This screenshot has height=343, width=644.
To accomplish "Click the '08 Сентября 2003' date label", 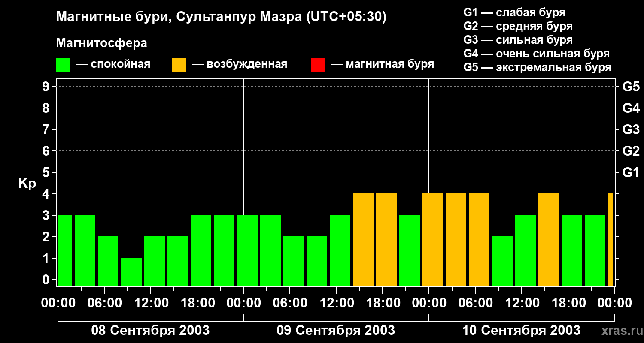I will [150, 330].
